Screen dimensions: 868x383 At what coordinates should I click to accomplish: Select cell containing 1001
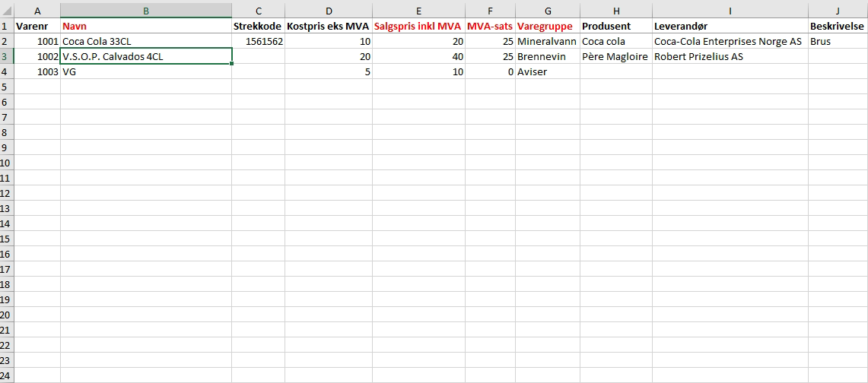(x=37, y=41)
